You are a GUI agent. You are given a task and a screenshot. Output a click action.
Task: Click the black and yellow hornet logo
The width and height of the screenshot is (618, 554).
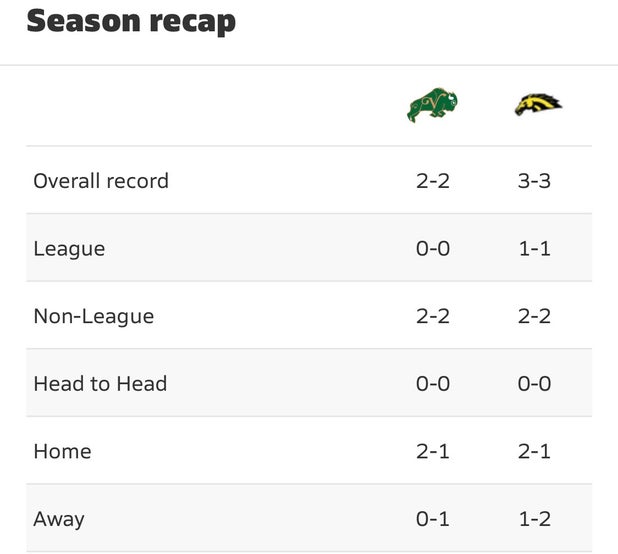coord(537,104)
